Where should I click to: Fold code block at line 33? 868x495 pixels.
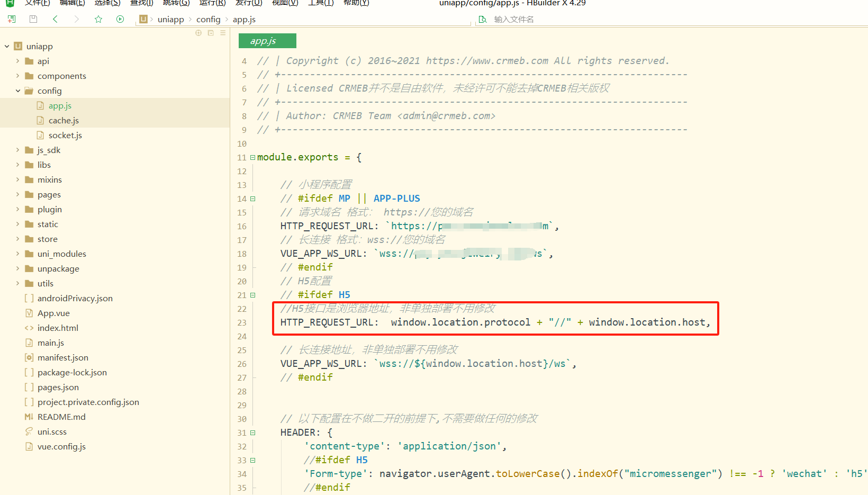click(x=252, y=460)
